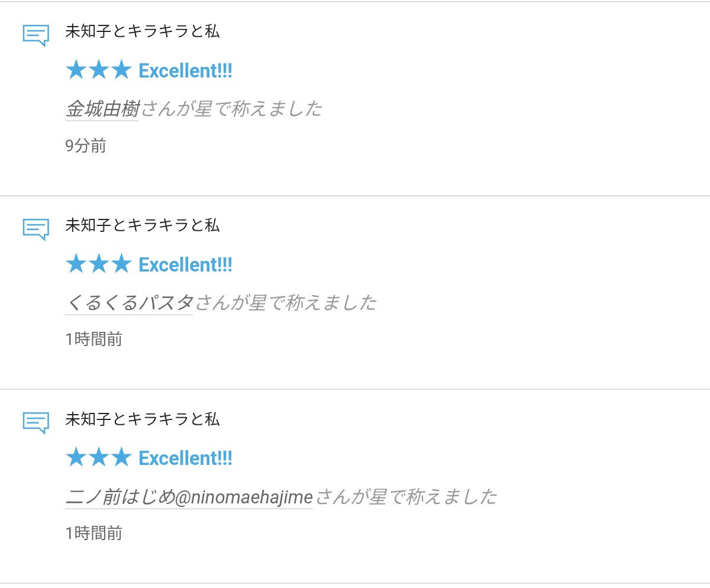
Task: Click the comment icon beside 二ノ前はじめ's notification
Action: pyautogui.click(x=35, y=422)
